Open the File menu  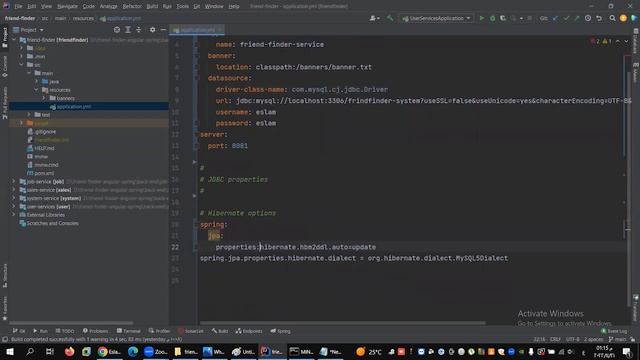(x=18, y=6)
